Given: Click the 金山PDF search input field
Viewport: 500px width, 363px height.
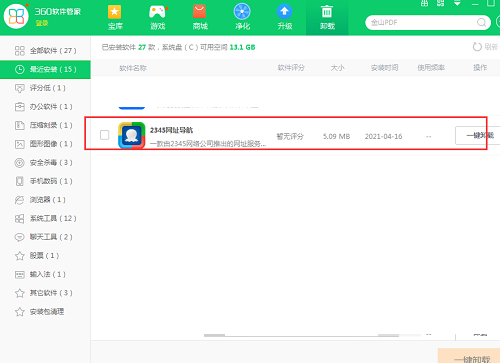Looking at the screenshot, I should [422, 23].
